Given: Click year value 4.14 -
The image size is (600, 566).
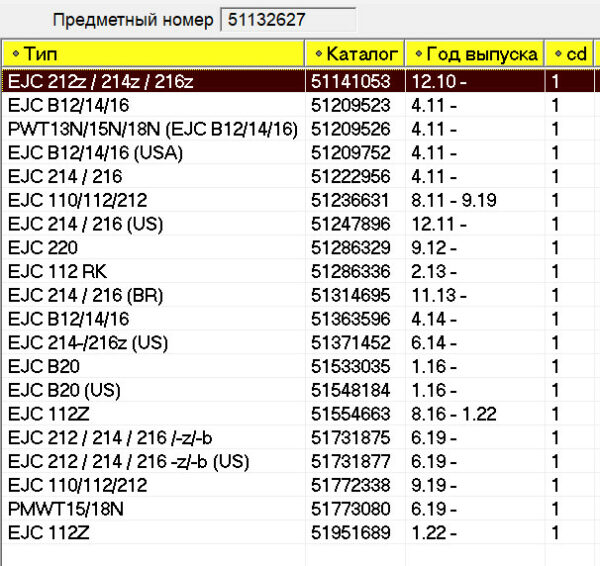Looking at the screenshot, I should [x=434, y=319].
